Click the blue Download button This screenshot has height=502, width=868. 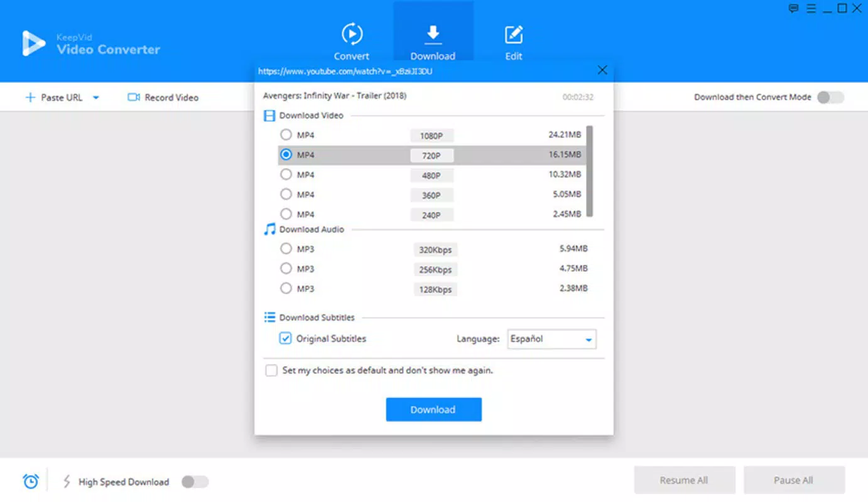[433, 409]
